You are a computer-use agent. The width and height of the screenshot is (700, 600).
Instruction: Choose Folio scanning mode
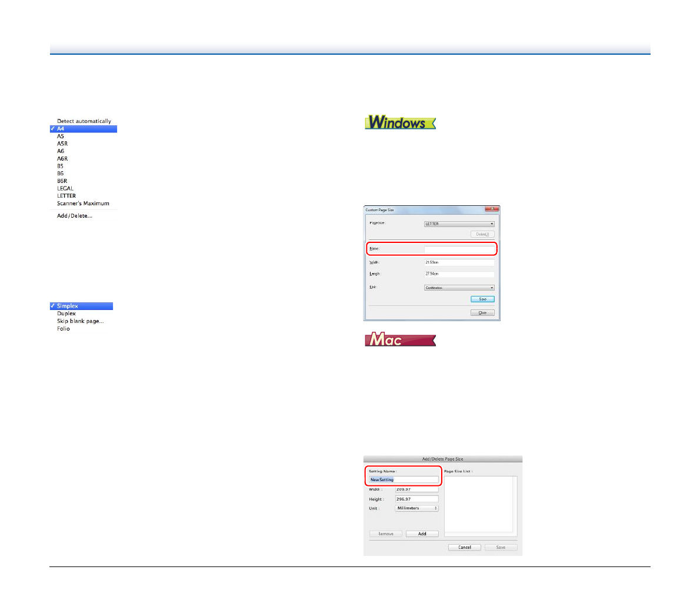click(64, 329)
